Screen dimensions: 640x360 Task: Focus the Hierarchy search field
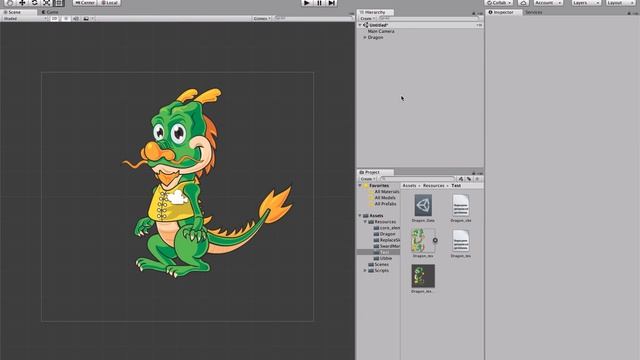click(x=428, y=18)
